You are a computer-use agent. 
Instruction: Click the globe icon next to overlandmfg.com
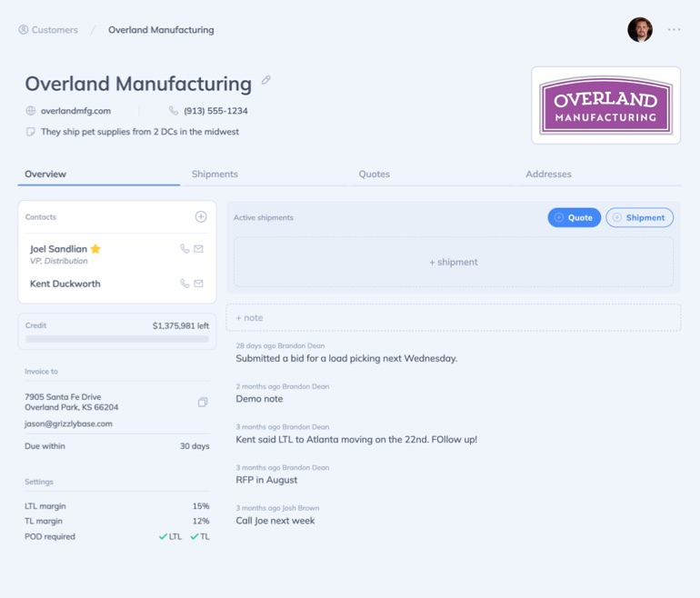[30, 111]
